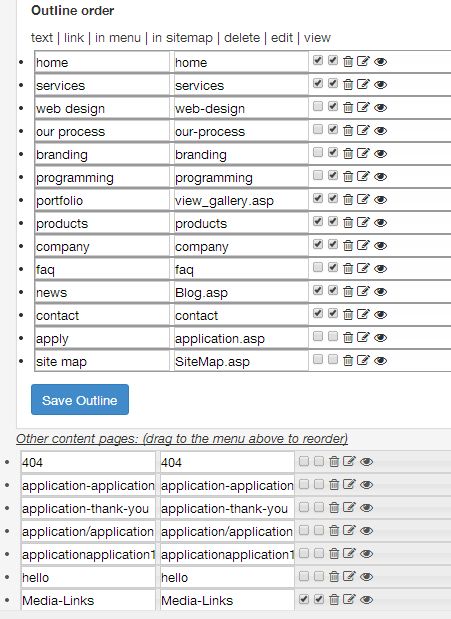View the contact page
The height and width of the screenshot is (619, 451).
(x=380, y=315)
